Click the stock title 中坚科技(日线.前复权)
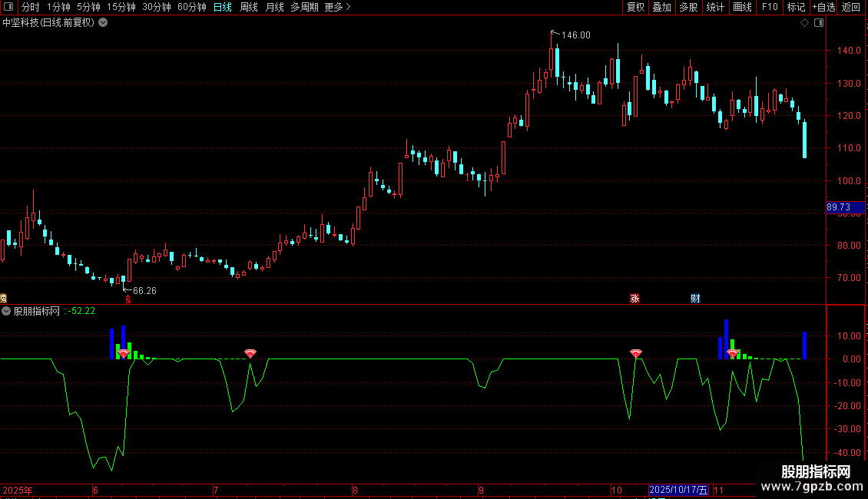The image size is (868, 499). [48, 23]
